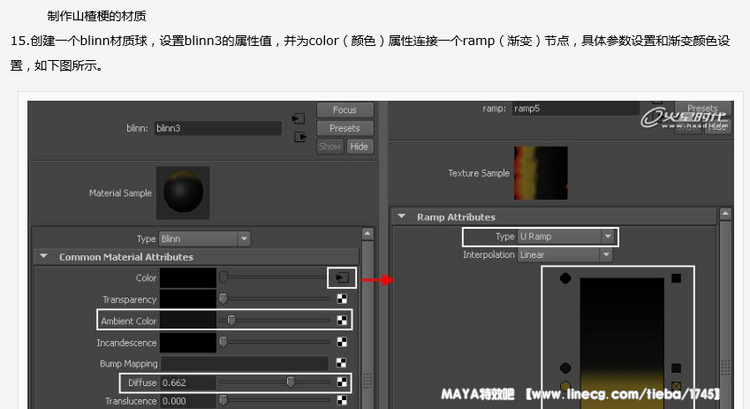750x409 pixels.
Task: Select the top ramp color handle circle
Action: point(566,277)
